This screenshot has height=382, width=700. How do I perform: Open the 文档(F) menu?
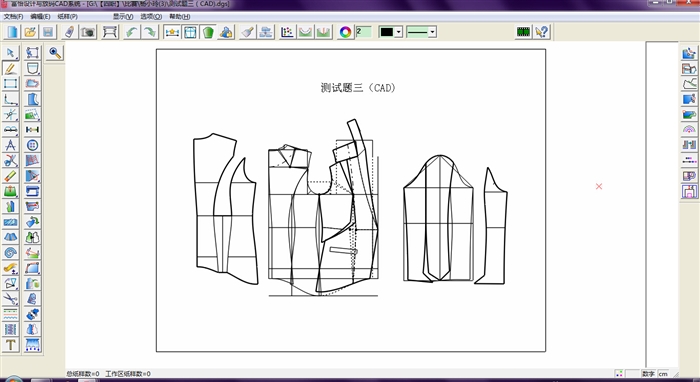click(13, 17)
